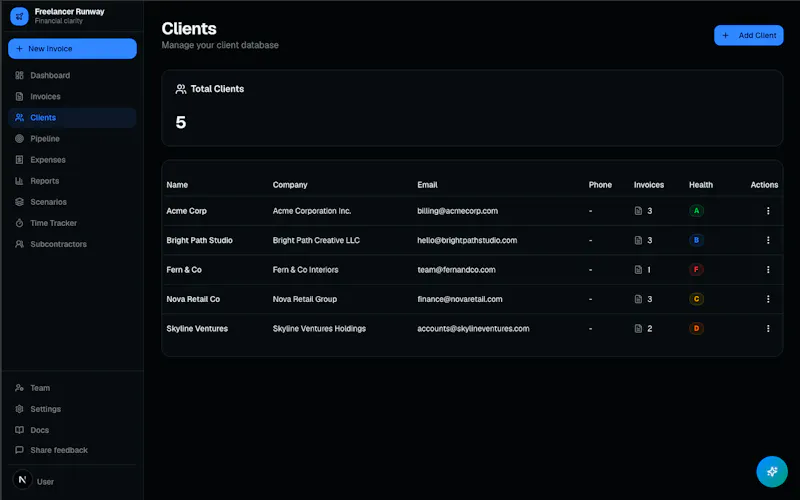Open actions menu for Skyline Ventures

768,329
